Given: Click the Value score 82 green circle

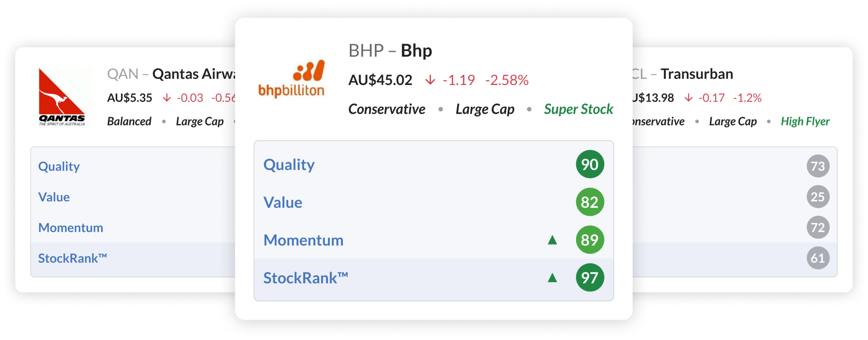Looking at the screenshot, I should (590, 202).
